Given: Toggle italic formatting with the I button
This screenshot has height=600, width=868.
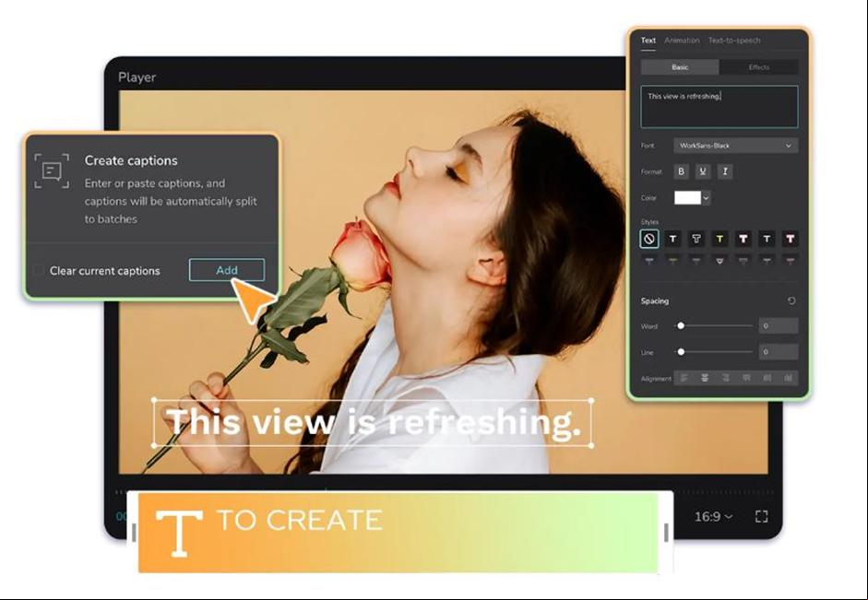Looking at the screenshot, I should (x=725, y=171).
